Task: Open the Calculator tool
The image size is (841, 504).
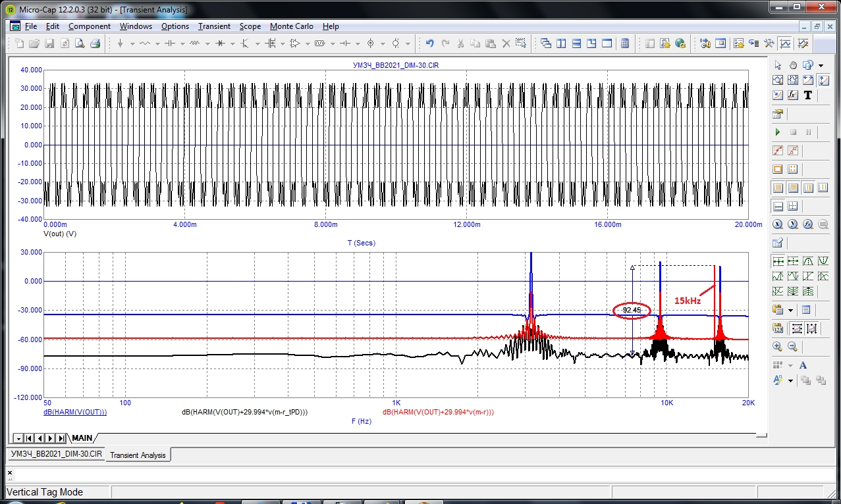Action: pyautogui.click(x=625, y=43)
